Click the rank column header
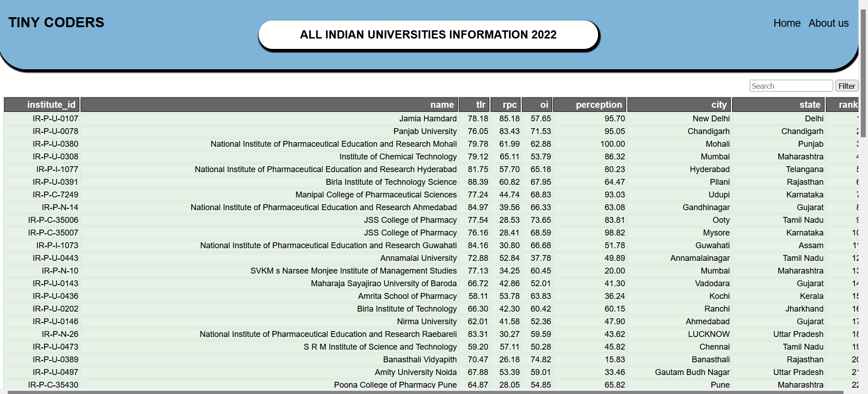This screenshot has height=394, width=868. (x=842, y=105)
